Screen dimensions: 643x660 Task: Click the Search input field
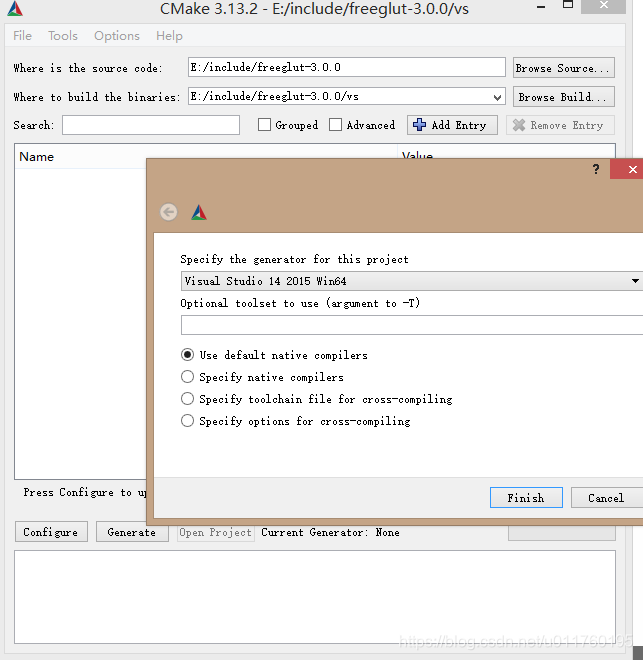(x=151, y=125)
